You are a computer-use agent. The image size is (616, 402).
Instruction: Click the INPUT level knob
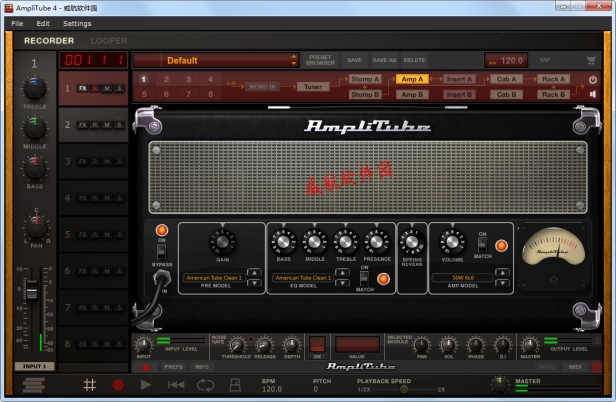click(143, 345)
